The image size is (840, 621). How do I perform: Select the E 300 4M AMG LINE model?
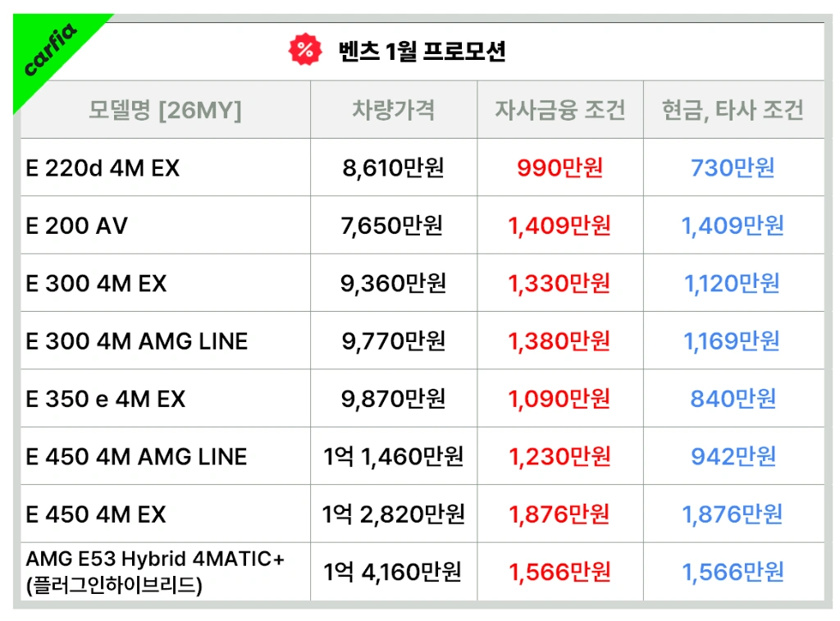tap(137, 341)
